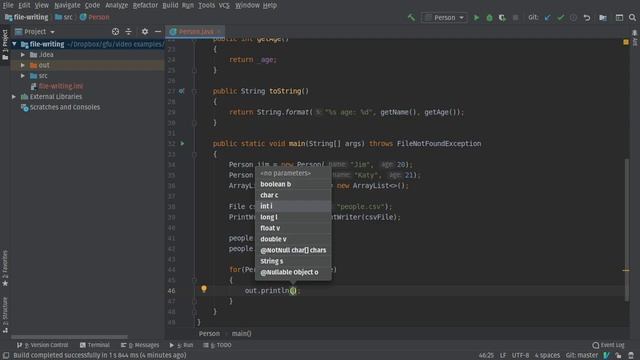Open the Person run configuration dropdown
Viewport: 640px width, 360px height.
pos(444,18)
